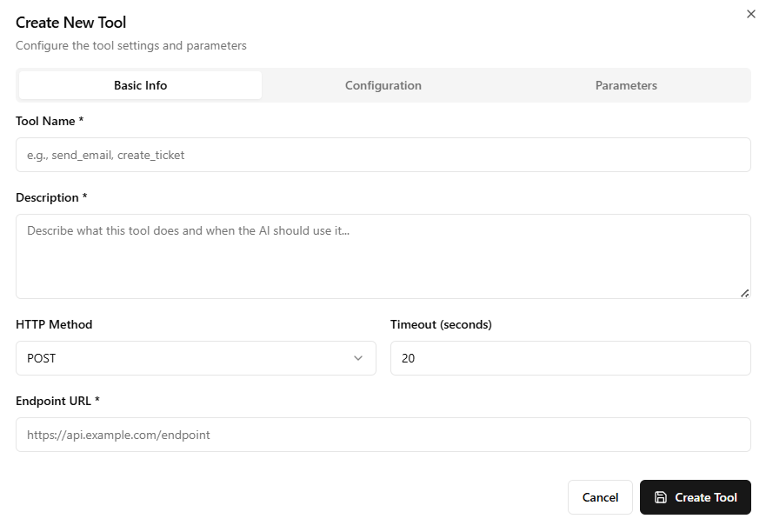The height and width of the screenshot is (532, 766).
Task: Open the Parameters tab
Action: pos(626,84)
